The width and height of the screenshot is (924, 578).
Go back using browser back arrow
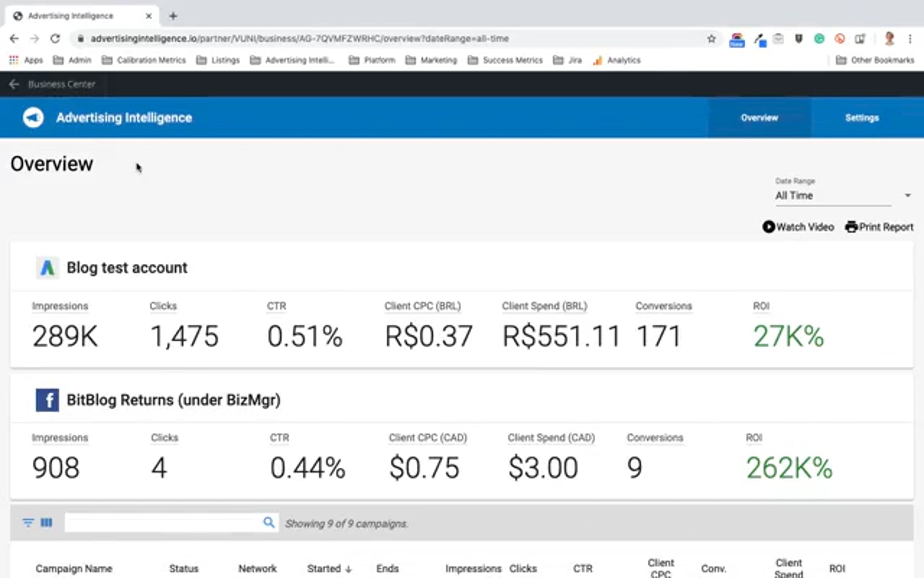(x=14, y=39)
